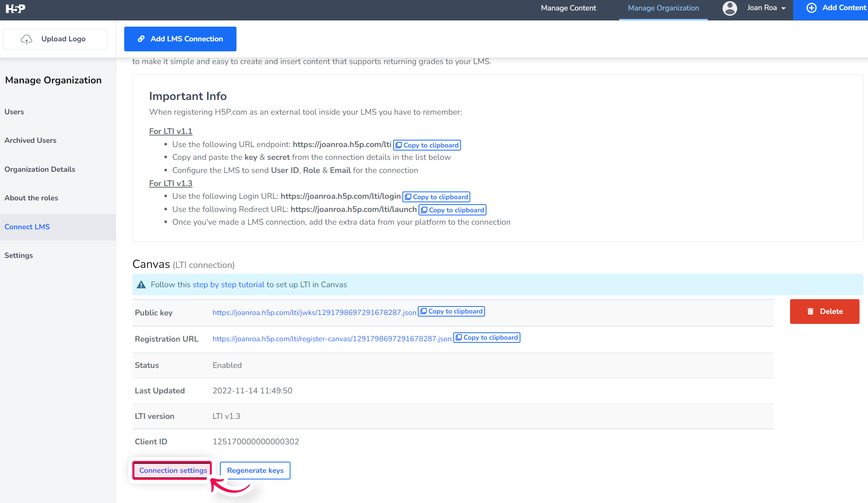
Task: Open Connection settings for Canvas
Action: [x=173, y=471]
